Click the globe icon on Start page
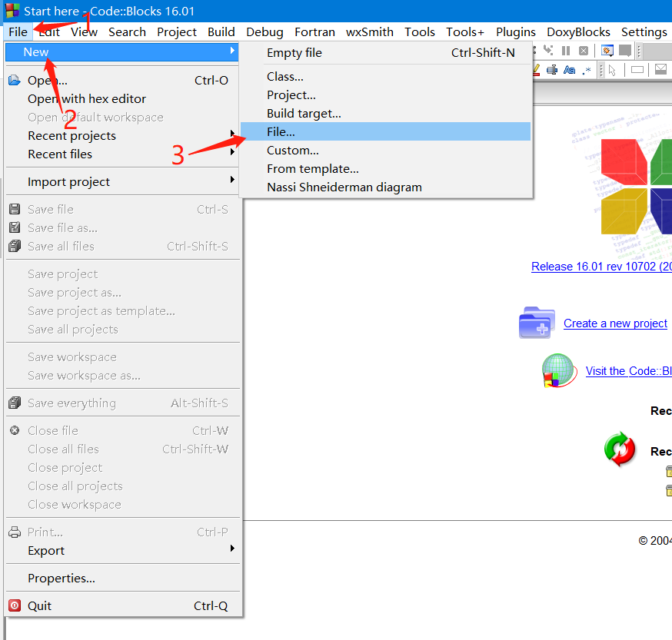Viewport: 672px width, 640px height. coord(558,370)
